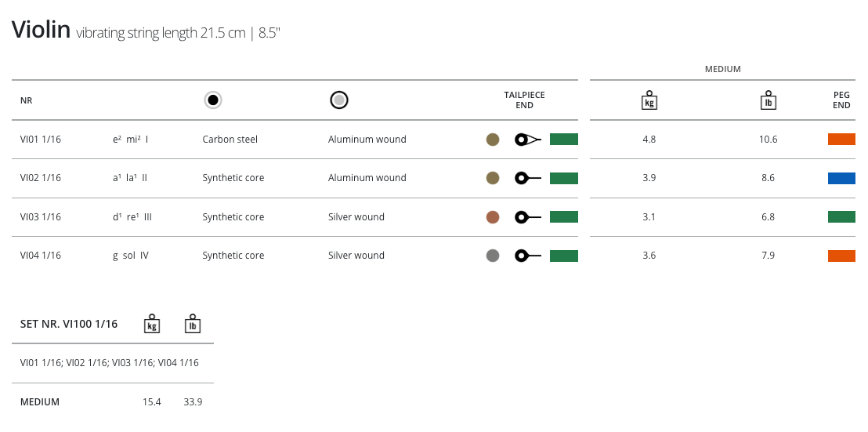Select the orange peg end swatch for VI01
This screenshot has width=868, height=432.
pyautogui.click(x=841, y=140)
